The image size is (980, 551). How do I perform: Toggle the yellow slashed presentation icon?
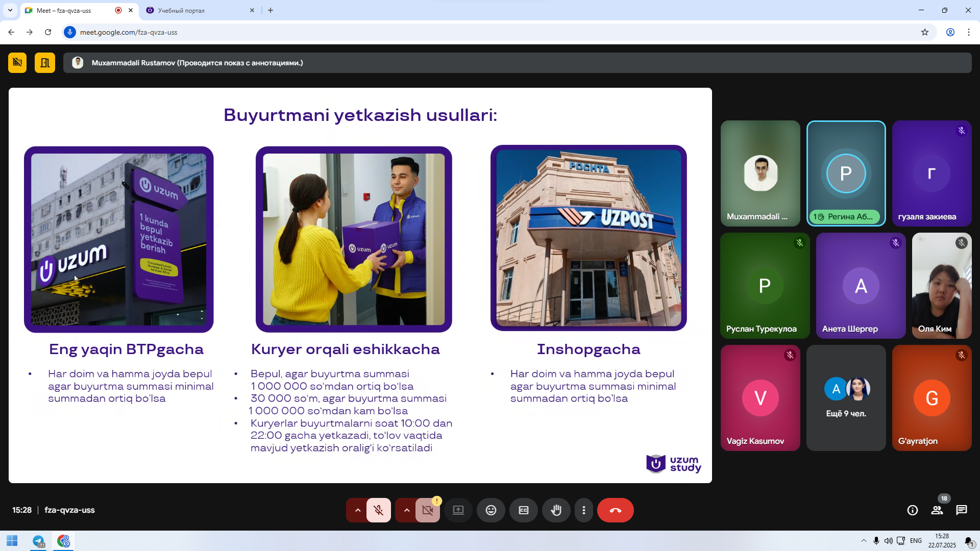17,63
